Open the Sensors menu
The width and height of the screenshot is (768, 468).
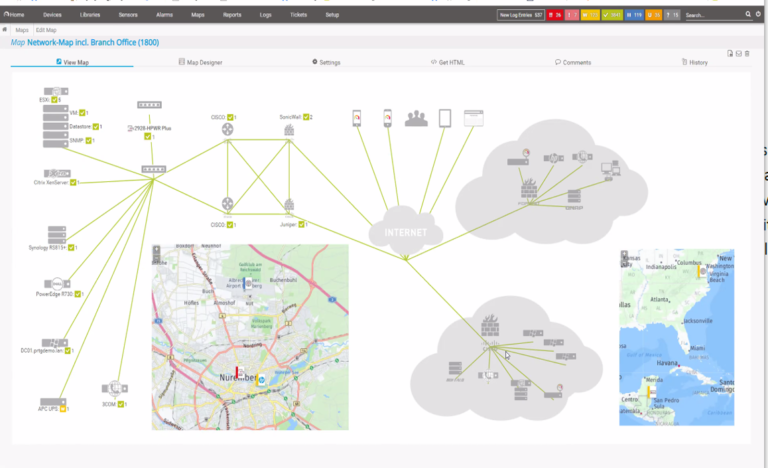(128, 15)
